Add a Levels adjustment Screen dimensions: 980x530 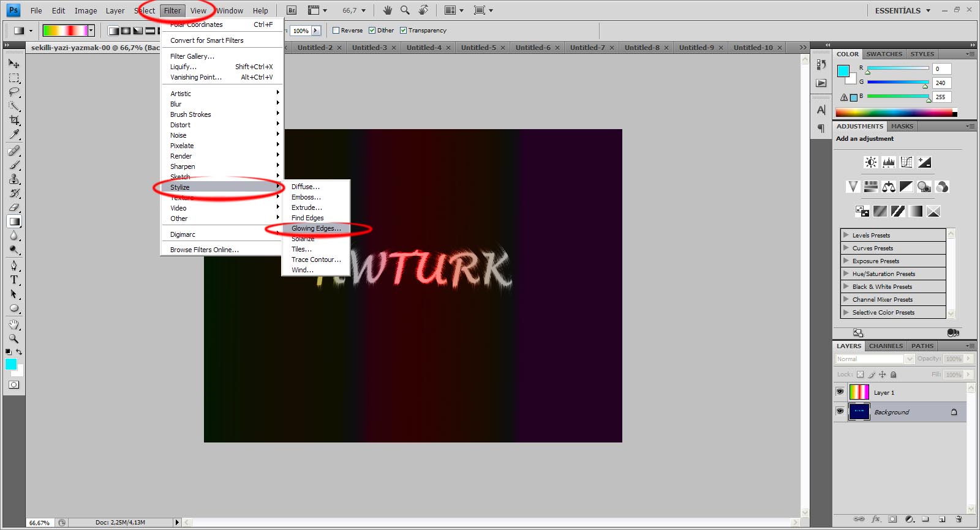[889, 162]
